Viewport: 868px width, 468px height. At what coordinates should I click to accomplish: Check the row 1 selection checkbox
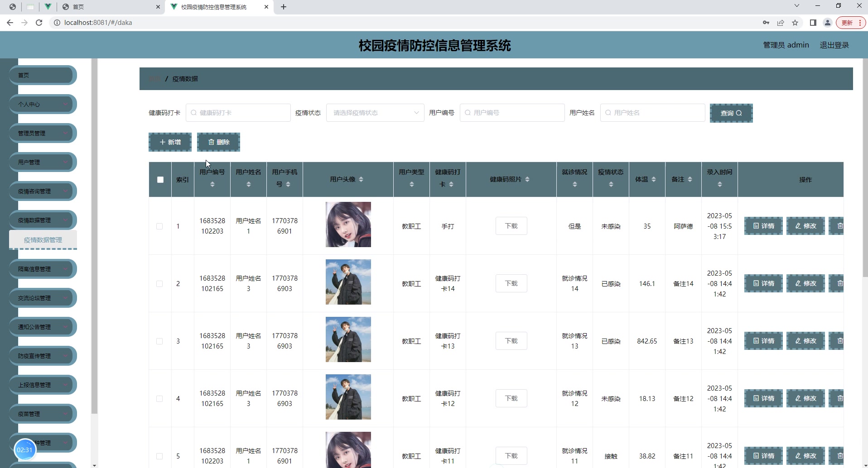(x=160, y=226)
